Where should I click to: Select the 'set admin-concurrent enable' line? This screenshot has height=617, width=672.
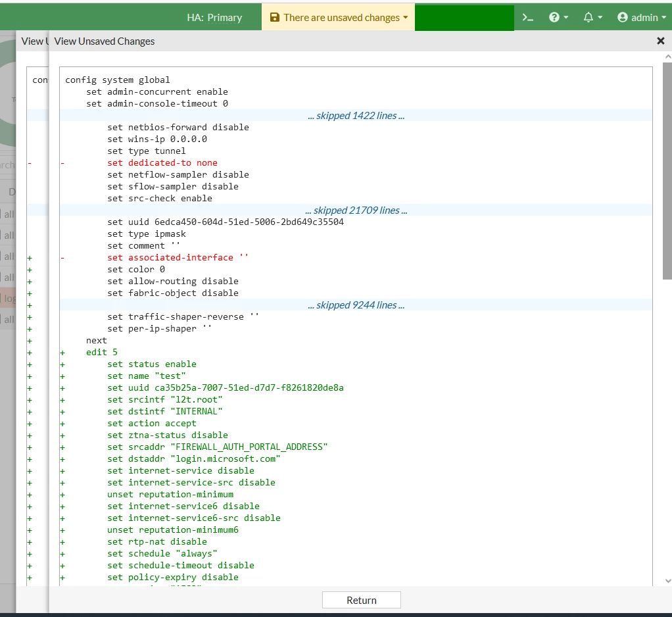click(157, 91)
